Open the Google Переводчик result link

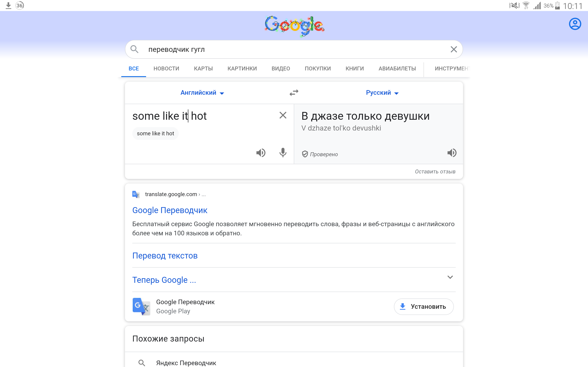pyautogui.click(x=170, y=210)
